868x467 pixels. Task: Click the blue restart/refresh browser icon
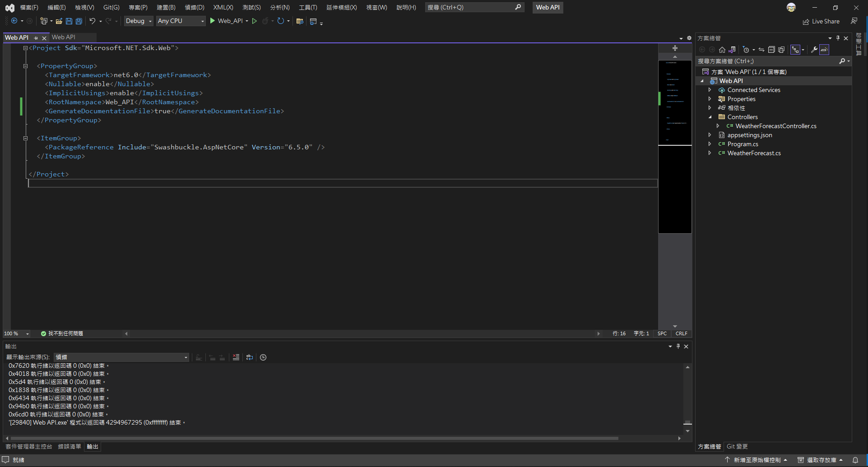click(281, 21)
